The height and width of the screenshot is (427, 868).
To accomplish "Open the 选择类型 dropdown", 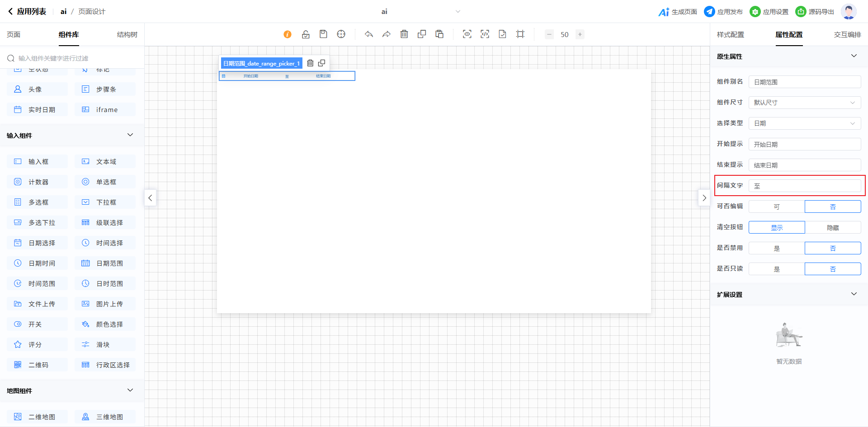I will 805,123.
